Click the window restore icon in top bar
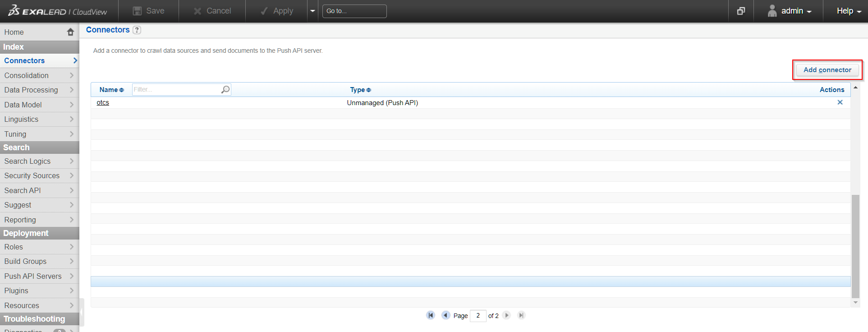 741,11
